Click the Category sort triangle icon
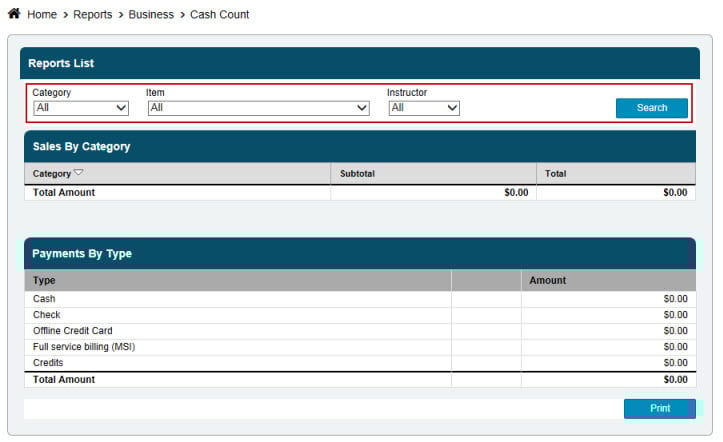Screen dimensions: 723x442 (79, 173)
